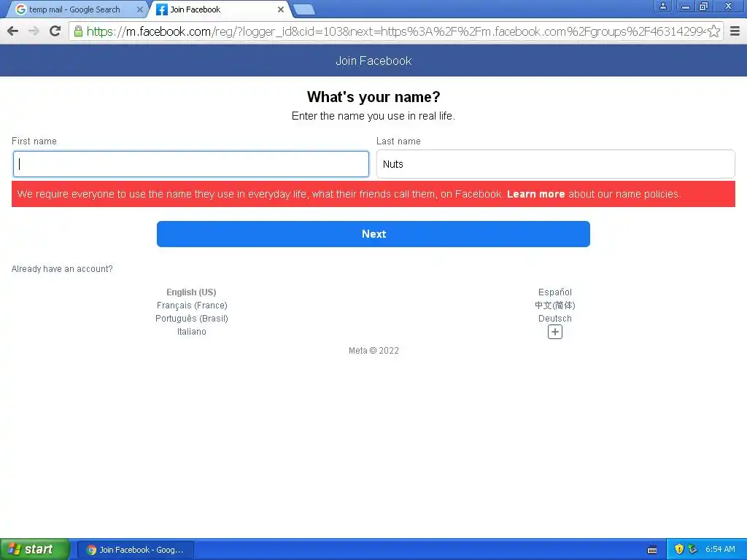Viewport: 747px width, 560px height.
Task: Select Join Facebook Chrome taskbar button
Action: pos(136,550)
